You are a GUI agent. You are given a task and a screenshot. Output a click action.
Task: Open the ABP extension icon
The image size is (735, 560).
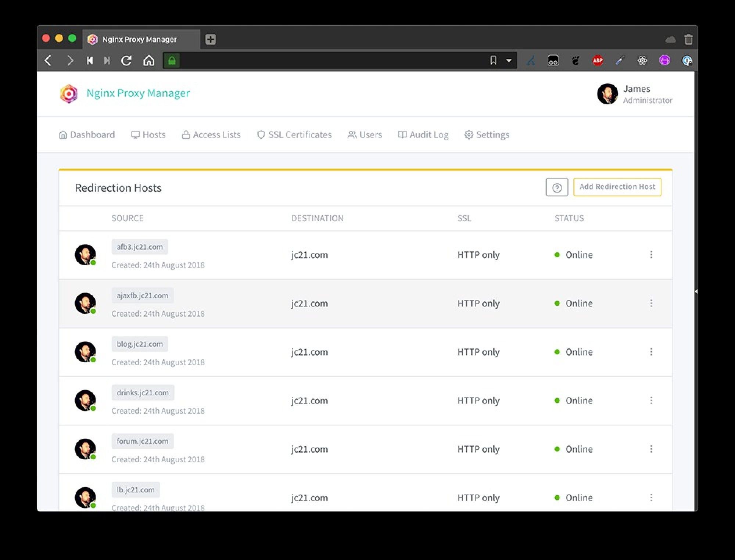pyautogui.click(x=598, y=61)
